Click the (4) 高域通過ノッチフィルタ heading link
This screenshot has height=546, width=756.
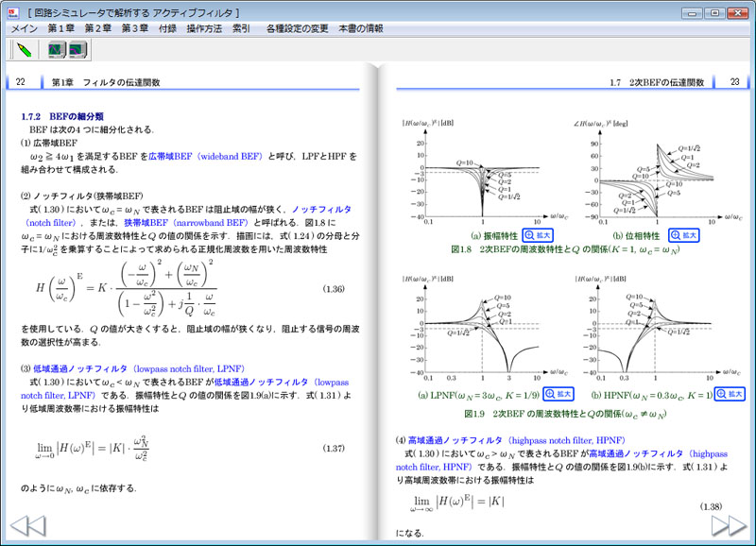click(517, 440)
